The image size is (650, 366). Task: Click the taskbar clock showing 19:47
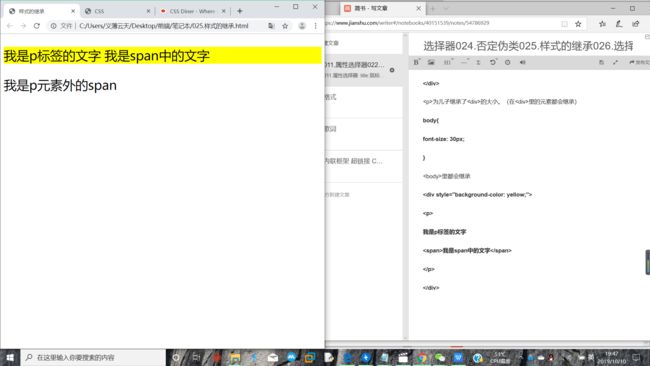(611, 357)
